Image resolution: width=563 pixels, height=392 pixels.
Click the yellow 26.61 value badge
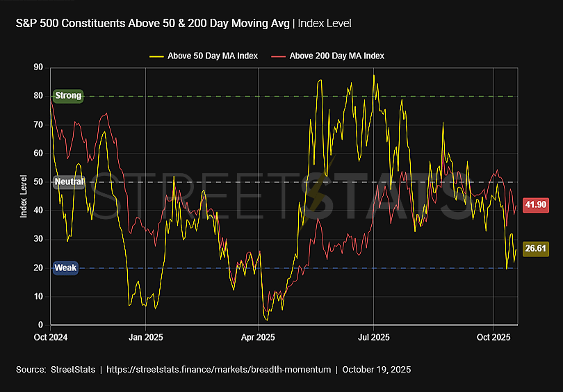pyautogui.click(x=535, y=248)
